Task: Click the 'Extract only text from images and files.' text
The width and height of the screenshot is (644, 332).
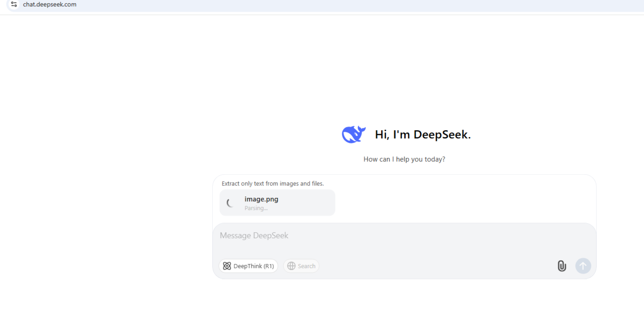Action: click(273, 184)
